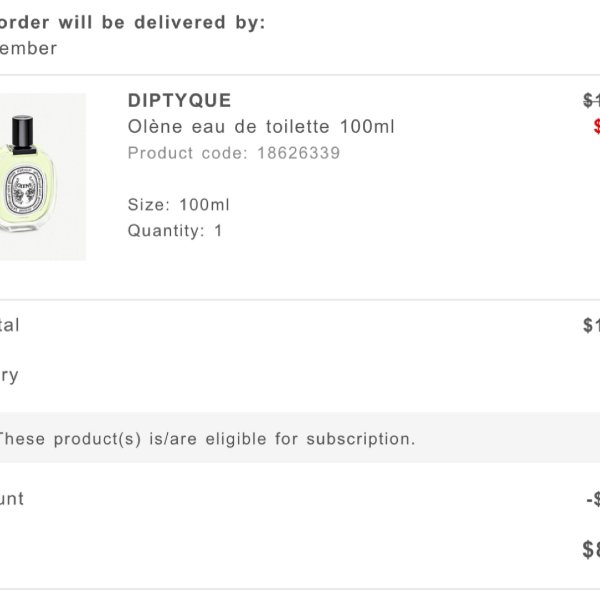Click the crossed-out original price
This screenshot has width=600, height=600.
(x=591, y=101)
